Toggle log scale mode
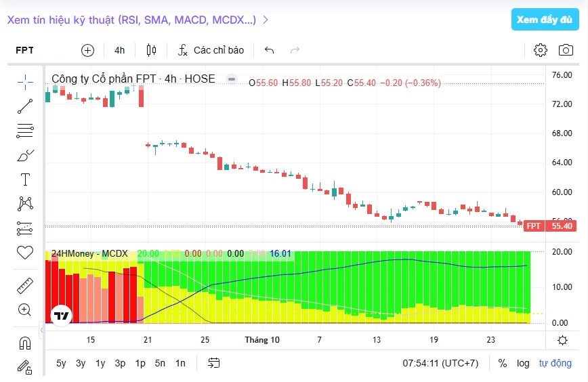The height and width of the screenshot is (382, 588). click(523, 363)
